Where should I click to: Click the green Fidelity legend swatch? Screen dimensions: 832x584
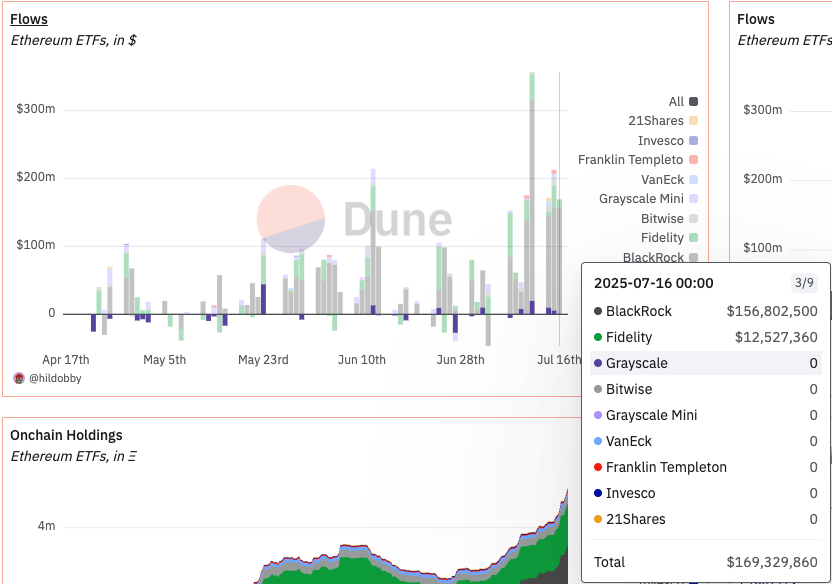coord(693,238)
